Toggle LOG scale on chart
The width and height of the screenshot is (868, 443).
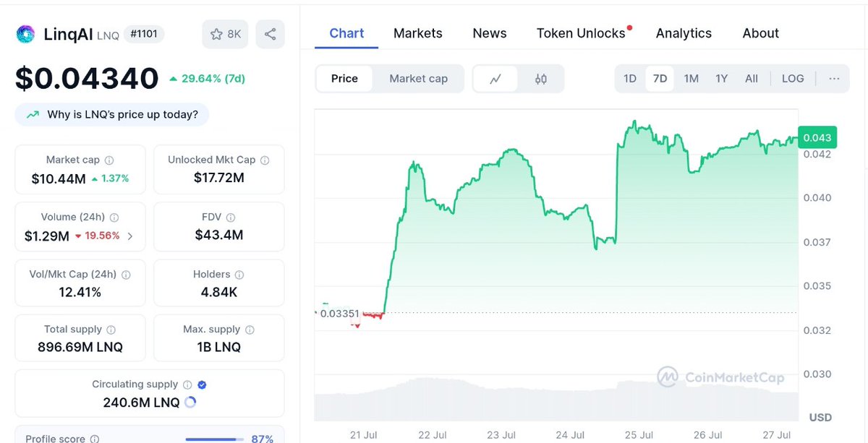793,79
